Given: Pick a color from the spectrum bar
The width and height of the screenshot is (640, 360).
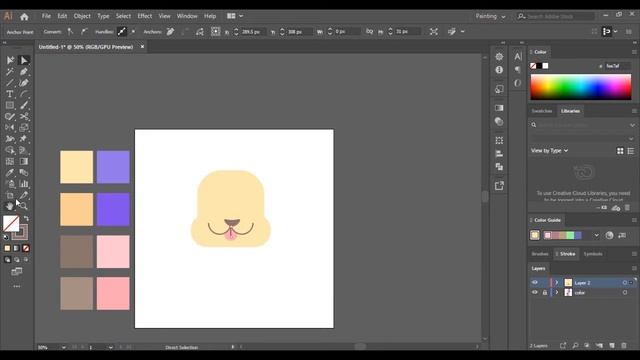Looking at the screenshot, I should point(581,87).
